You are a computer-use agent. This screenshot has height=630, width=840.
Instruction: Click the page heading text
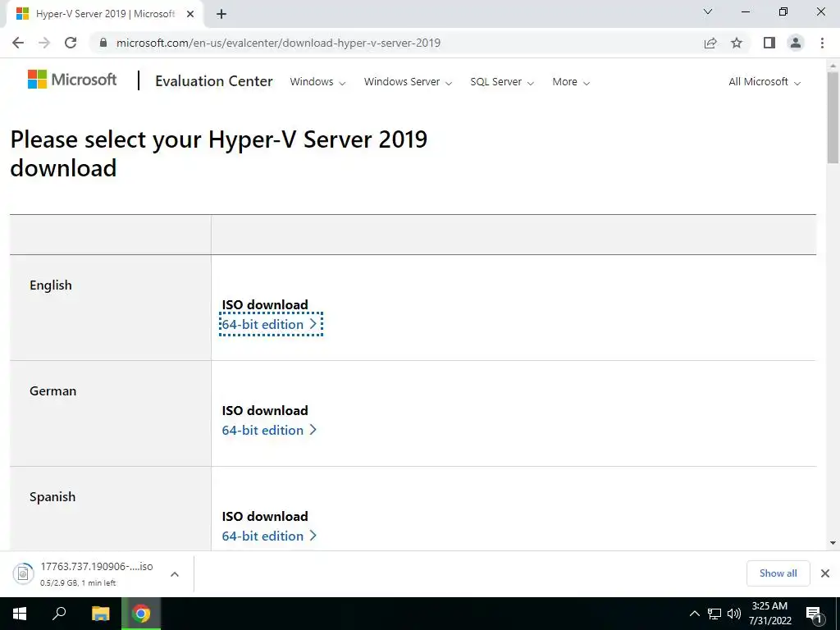pos(218,153)
